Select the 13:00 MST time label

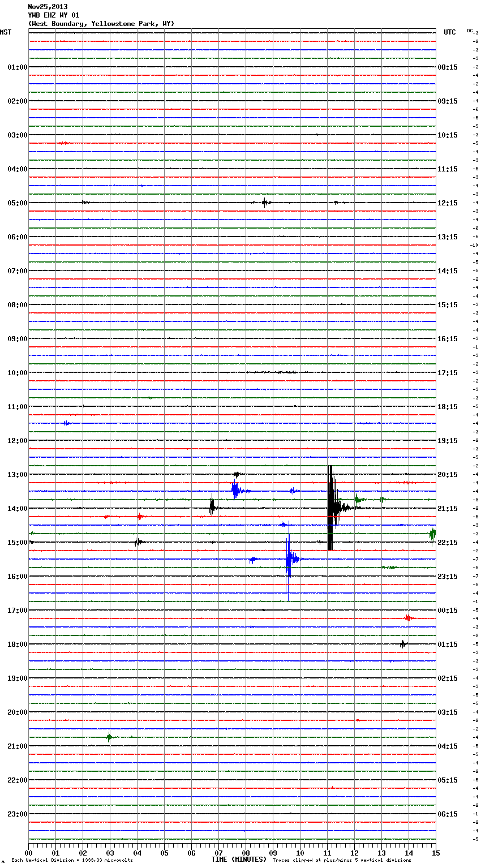pyautogui.click(x=18, y=474)
